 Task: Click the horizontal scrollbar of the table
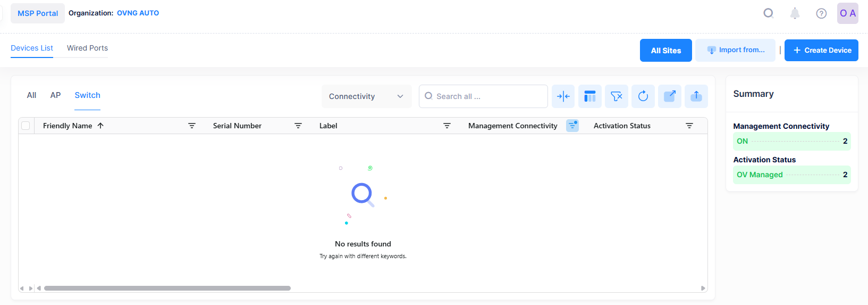[x=167, y=288]
